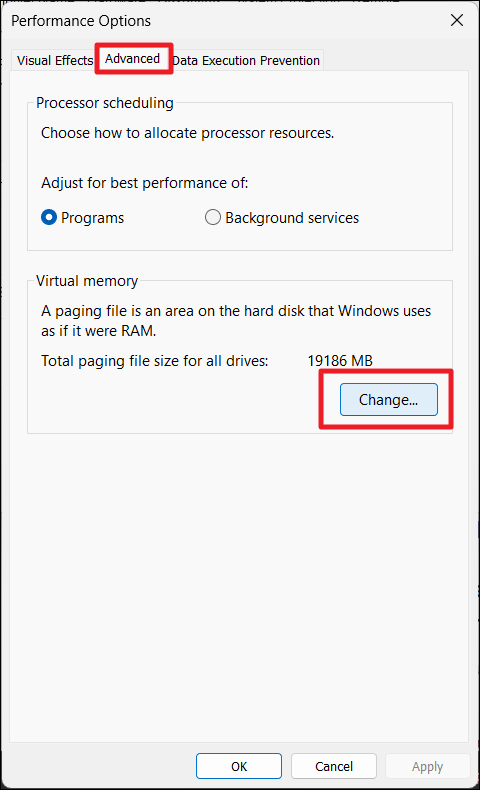Viewport: 480px width, 790px height.
Task: Click the Adjust for best performance label
Action: (145, 183)
